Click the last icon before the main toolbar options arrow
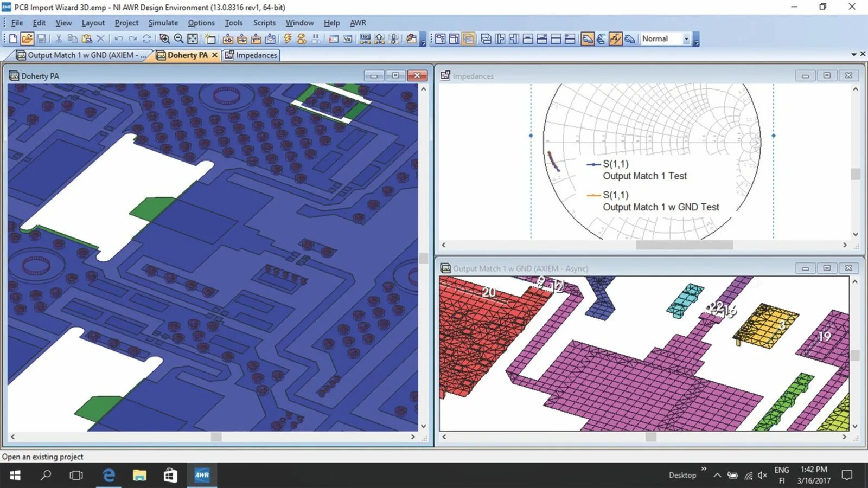The width and height of the screenshot is (868, 488). (x=411, y=38)
